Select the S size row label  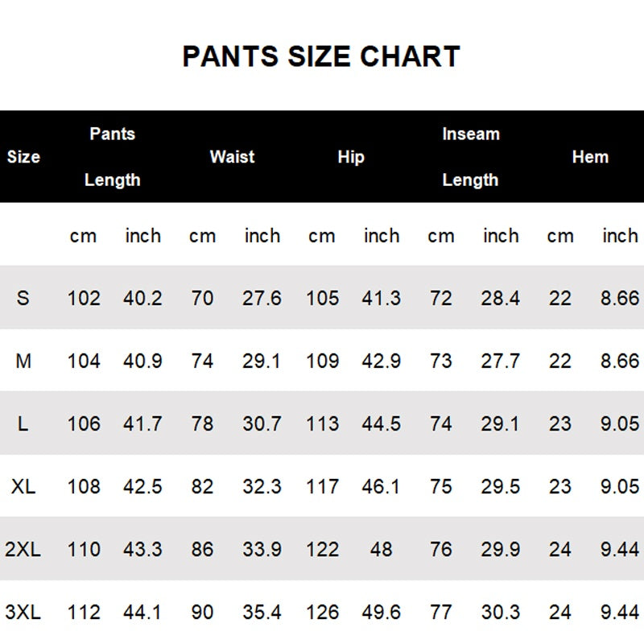point(23,298)
